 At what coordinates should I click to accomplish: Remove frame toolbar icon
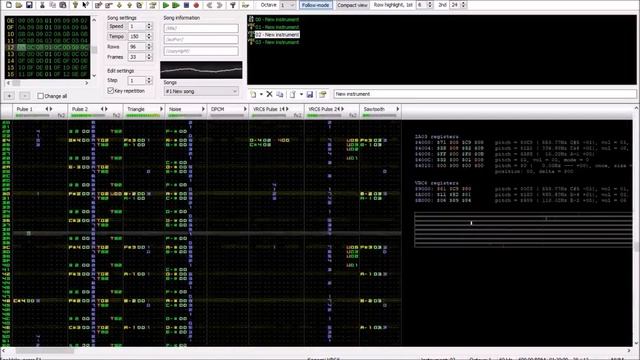[109, 5]
